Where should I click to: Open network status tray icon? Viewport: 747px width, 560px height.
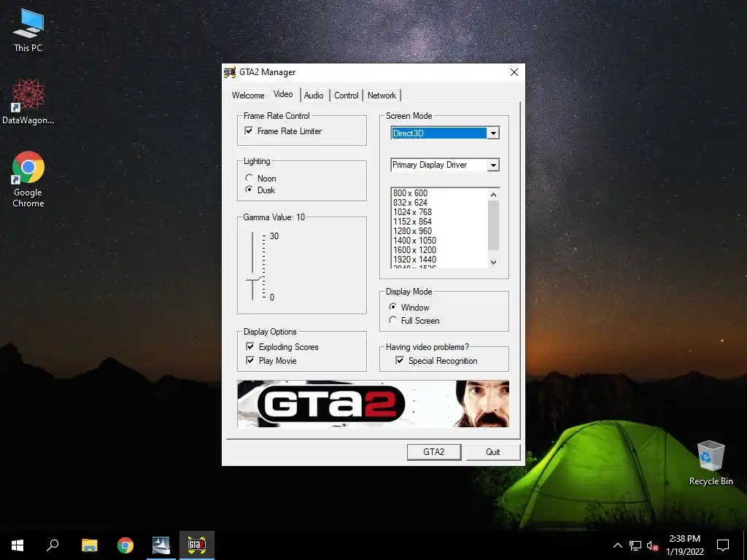click(x=635, y=545)
